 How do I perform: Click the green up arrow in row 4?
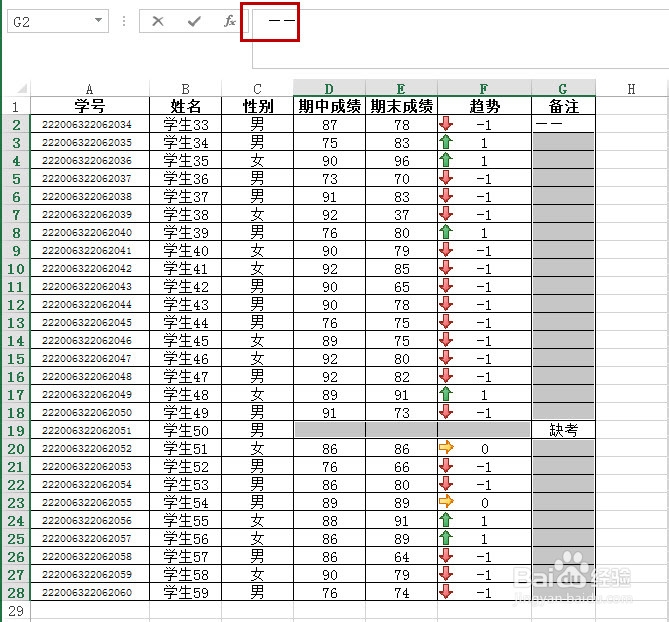pos(446,160)
